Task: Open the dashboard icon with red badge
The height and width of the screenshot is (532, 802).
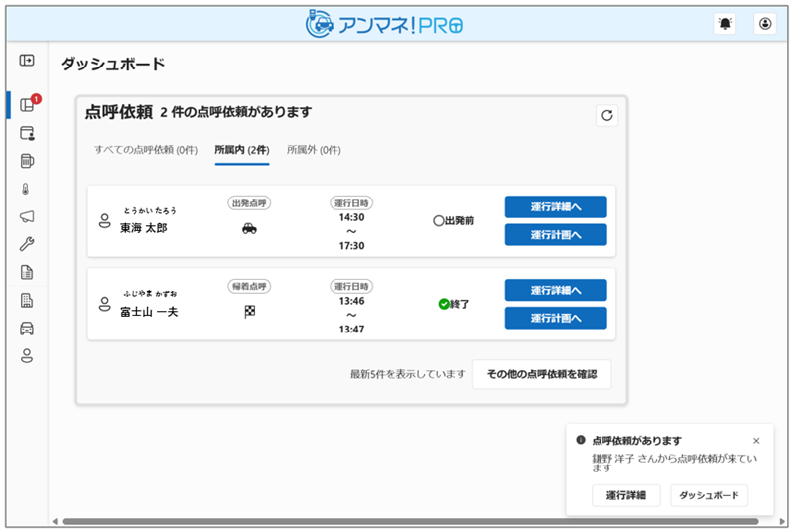Action: click(27, 105)
